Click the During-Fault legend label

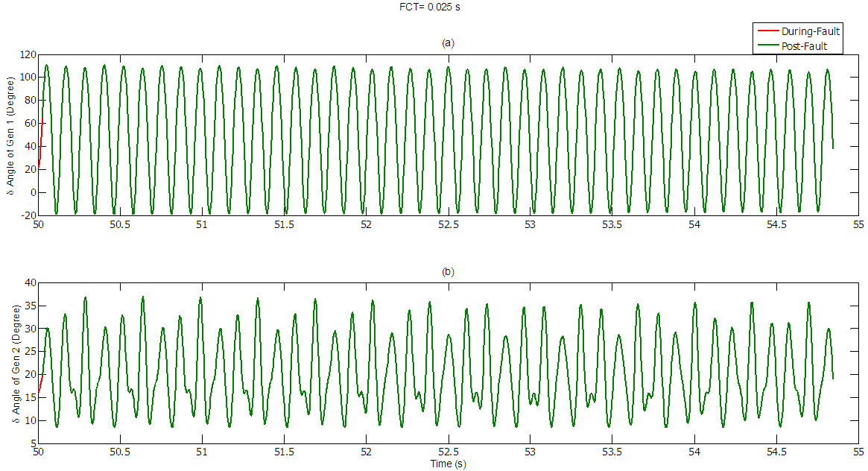click(810, 31)
